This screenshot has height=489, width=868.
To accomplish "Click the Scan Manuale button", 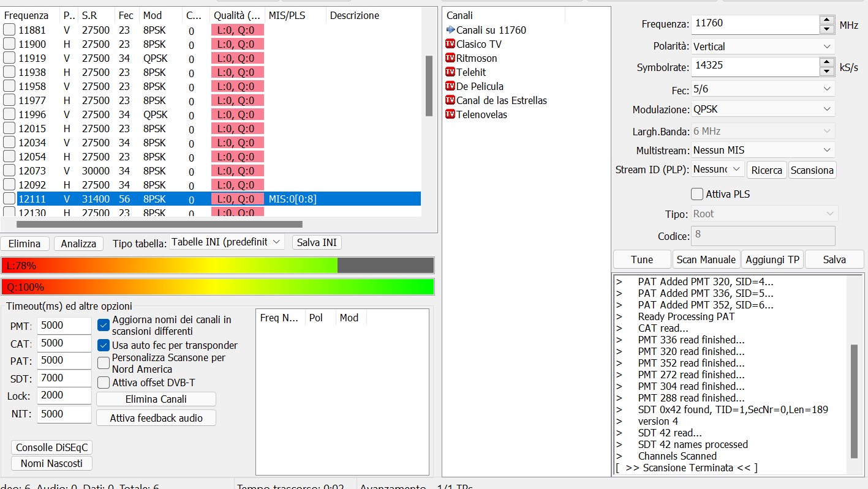I will tap(706, 259).
